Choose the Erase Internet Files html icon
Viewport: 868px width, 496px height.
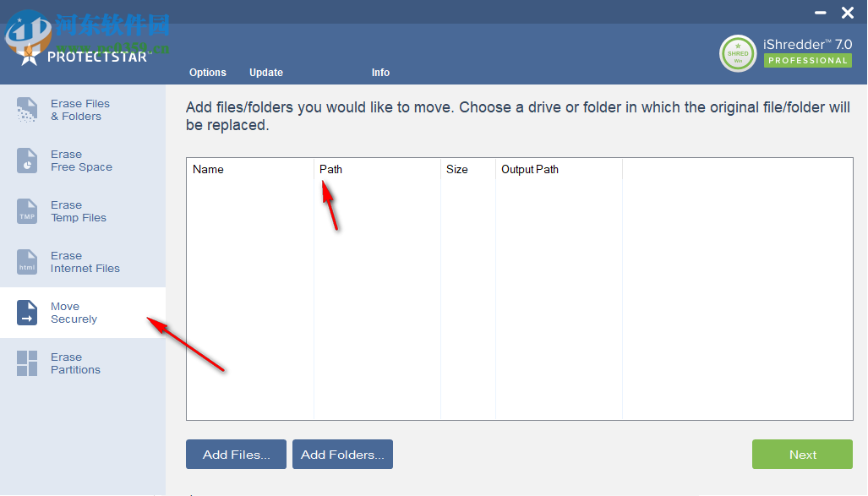[27, 262]
